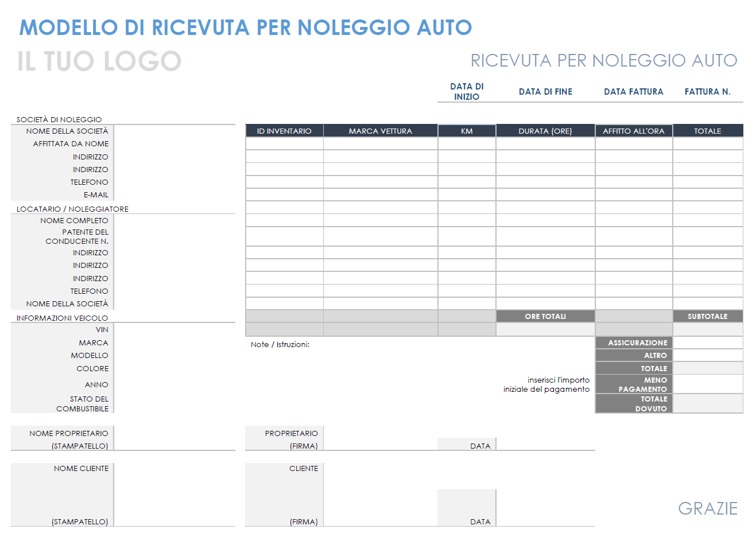756x545 pixels.
Task: Select the Note / Istruzioni: text
Action: coord(280,344)
